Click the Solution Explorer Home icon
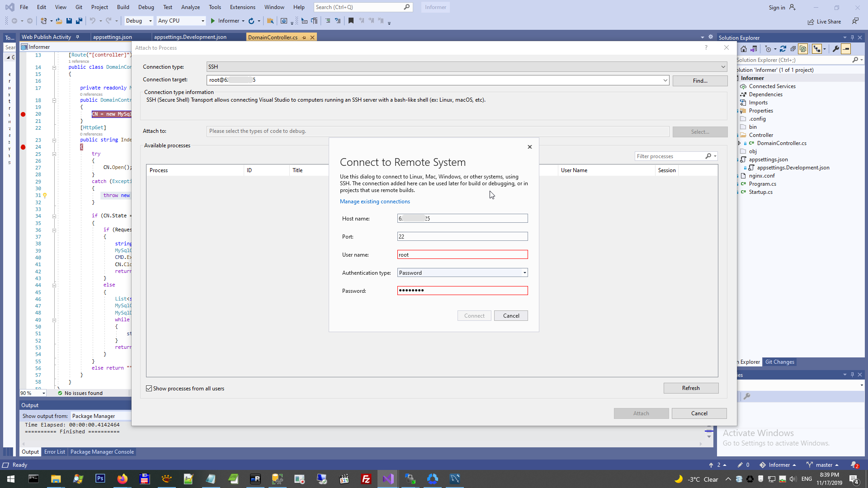Viewport: 868px width, 488px height. click(x=744, y=49)
